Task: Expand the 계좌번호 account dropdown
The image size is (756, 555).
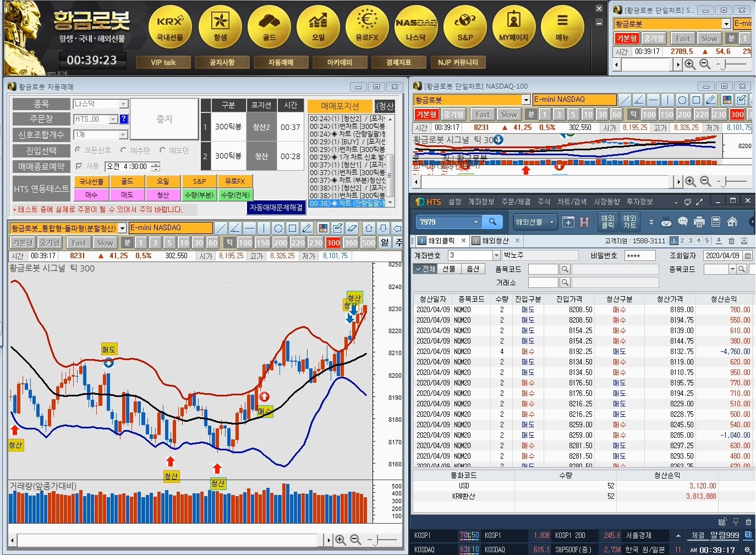Action: point(496,255)
